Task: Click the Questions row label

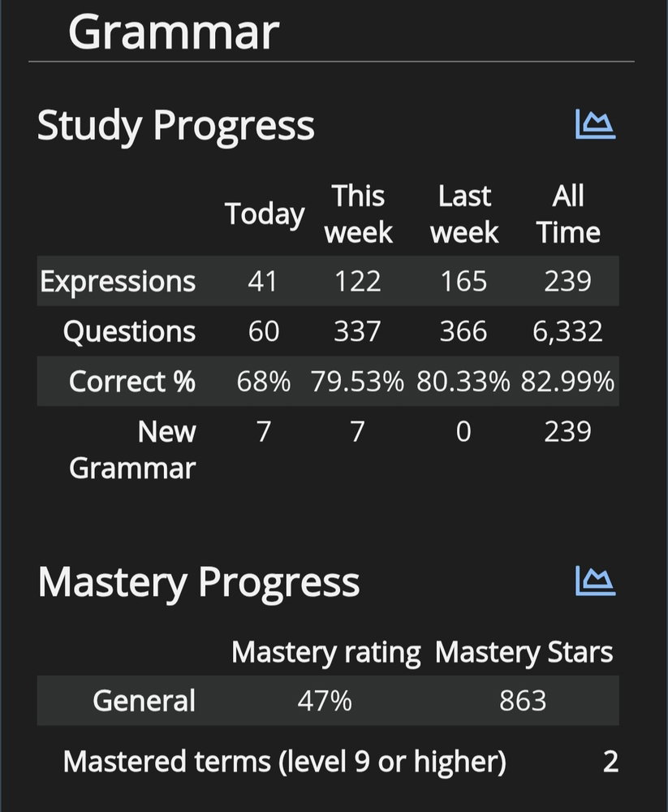Action: coord(129,331)
